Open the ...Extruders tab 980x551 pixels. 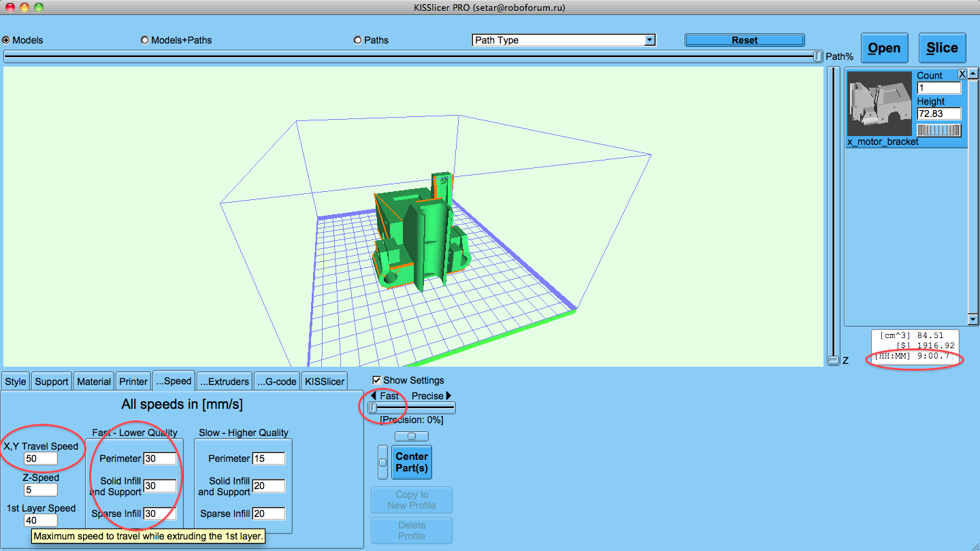(x=225, y=382)
